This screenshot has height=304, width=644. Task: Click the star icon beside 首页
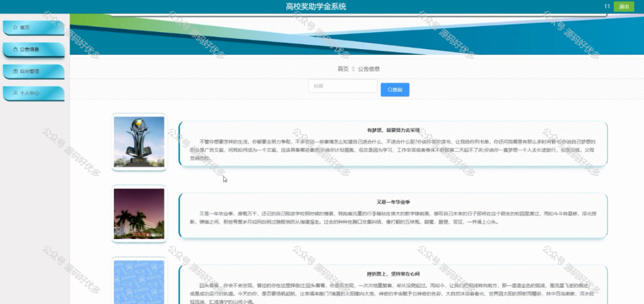point(15,28)
